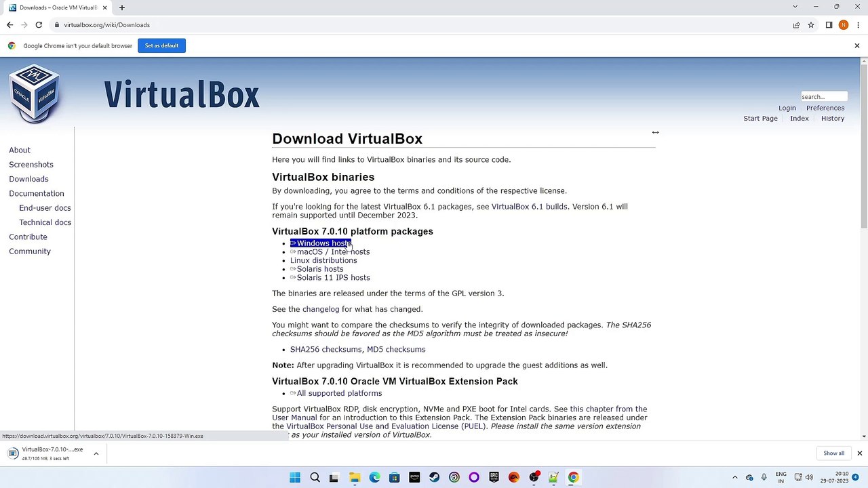Click the forward navigation arrow
The height and width of the screenshot is (488, 868).
pos(24,25)
